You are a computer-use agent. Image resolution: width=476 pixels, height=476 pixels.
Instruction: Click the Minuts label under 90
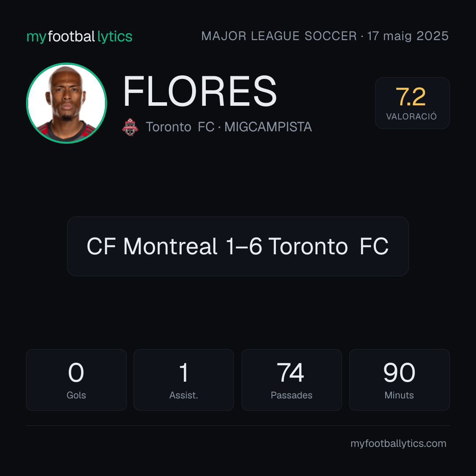point(399,395)
